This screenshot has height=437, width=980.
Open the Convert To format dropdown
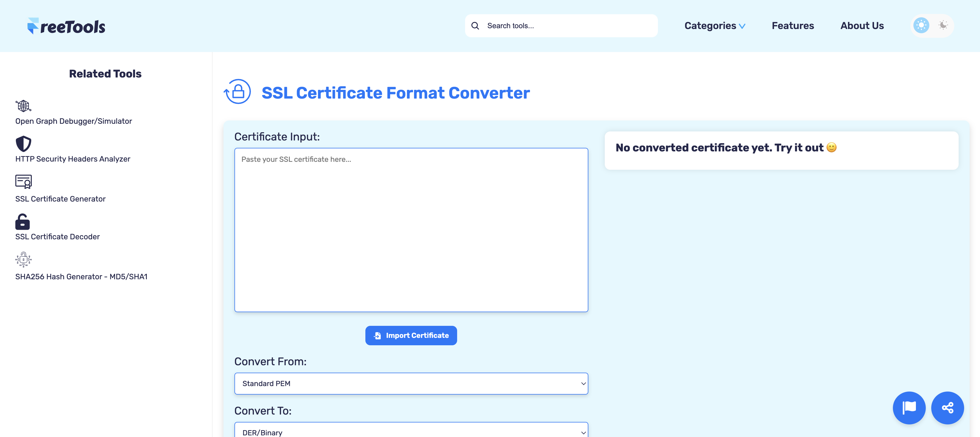pos(411,432)
